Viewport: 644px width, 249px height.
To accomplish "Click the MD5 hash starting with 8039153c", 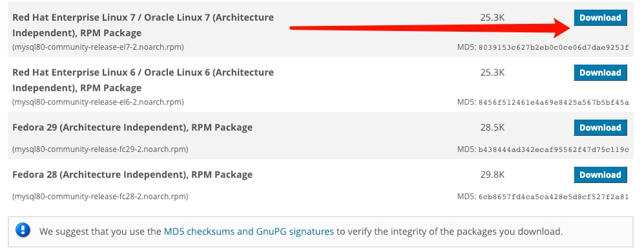I will [x=553, y=47].
